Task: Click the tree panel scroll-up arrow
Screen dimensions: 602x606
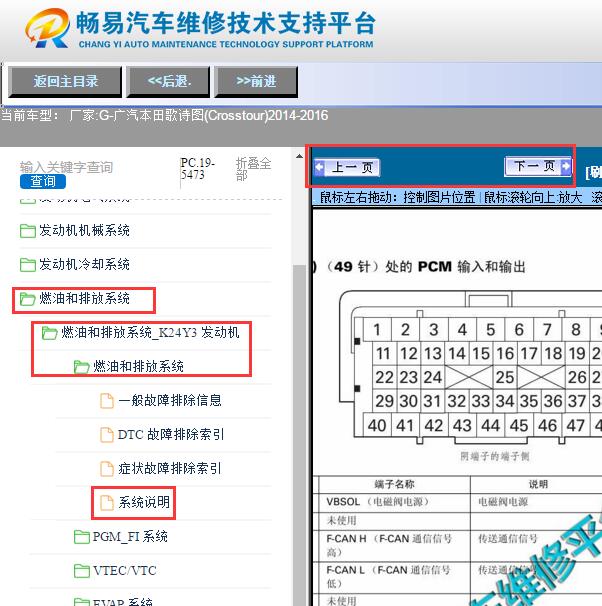Action: coord(299,156)
